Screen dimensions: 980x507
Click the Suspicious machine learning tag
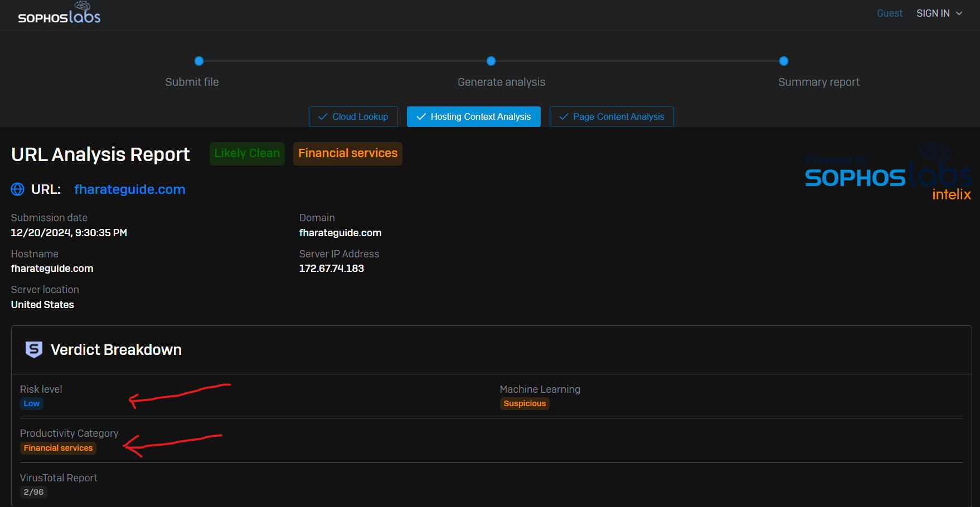525,403
